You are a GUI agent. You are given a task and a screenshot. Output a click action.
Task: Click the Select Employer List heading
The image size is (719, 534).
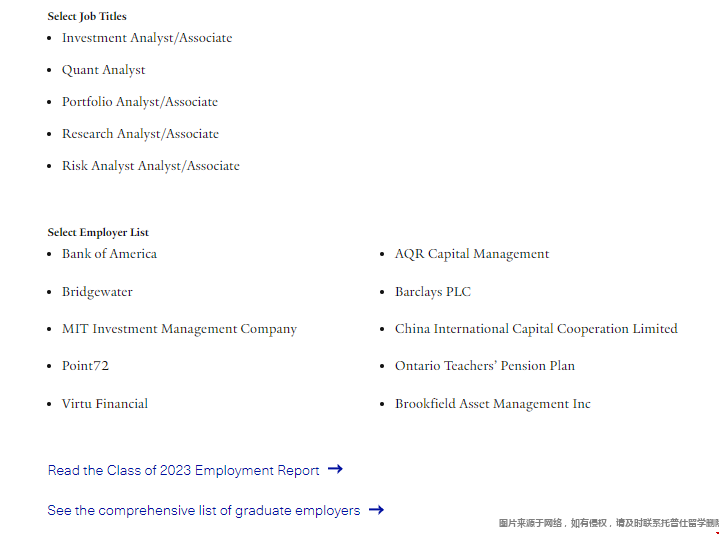[98, 232]
